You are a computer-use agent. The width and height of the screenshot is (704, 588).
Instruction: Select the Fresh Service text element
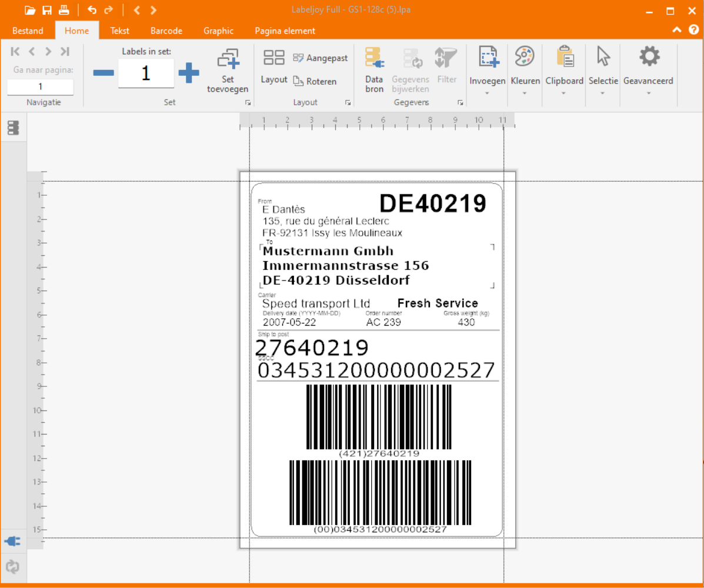click(x=438, y=303)
